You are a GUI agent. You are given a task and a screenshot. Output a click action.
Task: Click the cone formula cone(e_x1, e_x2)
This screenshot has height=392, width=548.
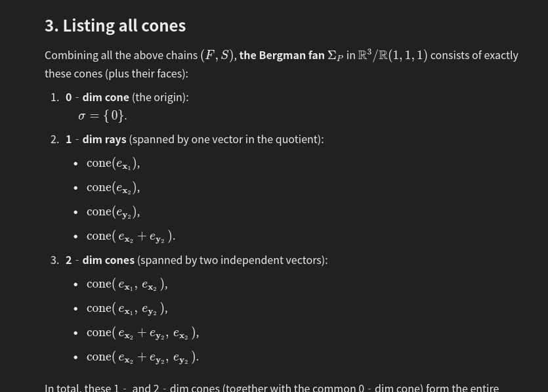tap(126, 284)
